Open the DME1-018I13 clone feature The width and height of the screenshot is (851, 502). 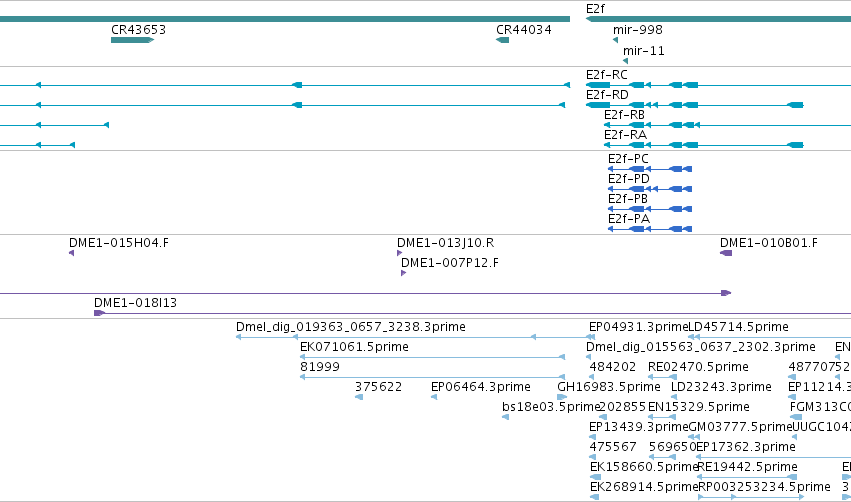(x=472, y=313)
